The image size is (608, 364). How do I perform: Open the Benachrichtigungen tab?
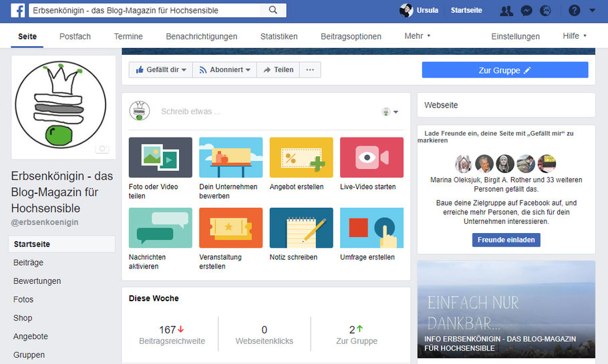(202, 37)
